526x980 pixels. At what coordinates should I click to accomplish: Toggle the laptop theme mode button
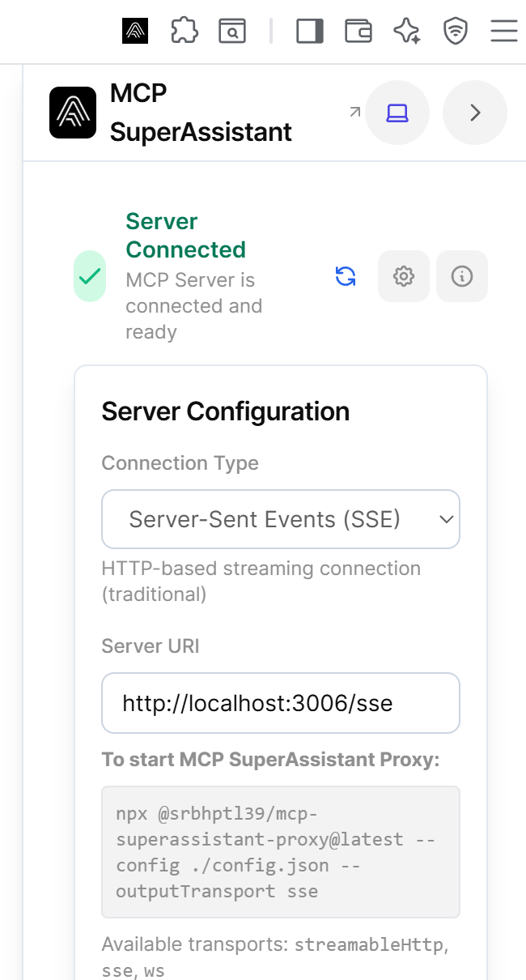397,113
